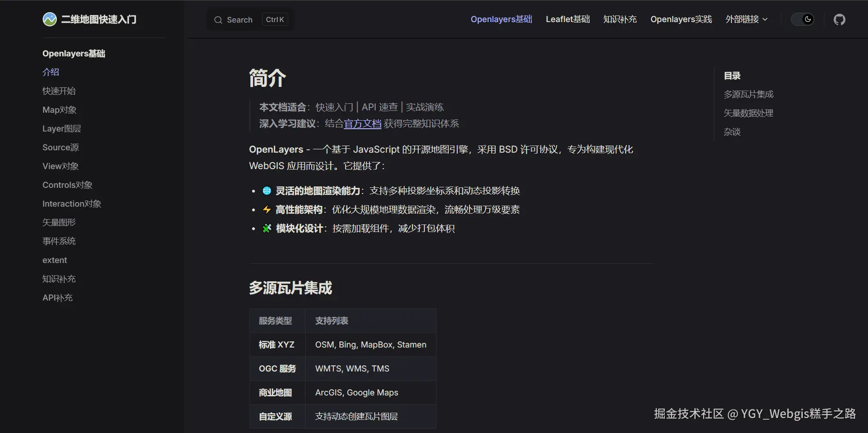Viewport: 868px width, 433px height.
Task: Click the Search input box
Action: [x=251, y=20]
